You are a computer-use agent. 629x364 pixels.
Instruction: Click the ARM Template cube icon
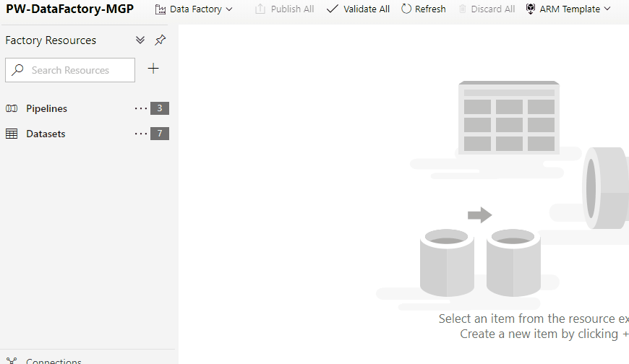point(531,9)
